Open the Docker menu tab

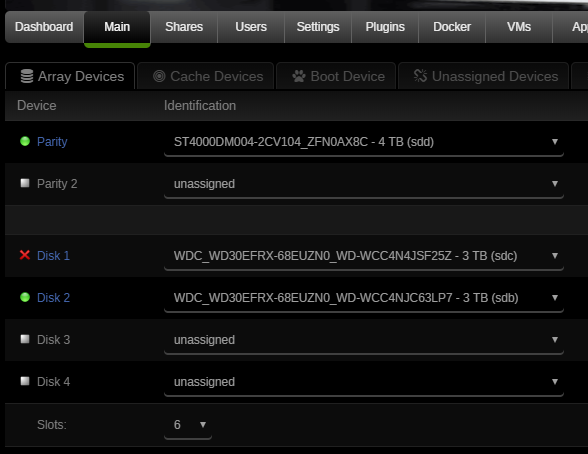[452, 27]
